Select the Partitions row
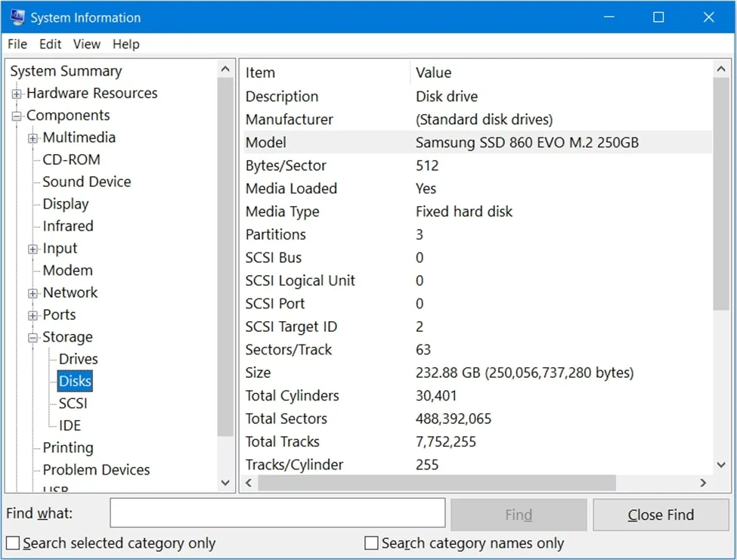Viewport: 737px width, 560px height. coord(478,234)
